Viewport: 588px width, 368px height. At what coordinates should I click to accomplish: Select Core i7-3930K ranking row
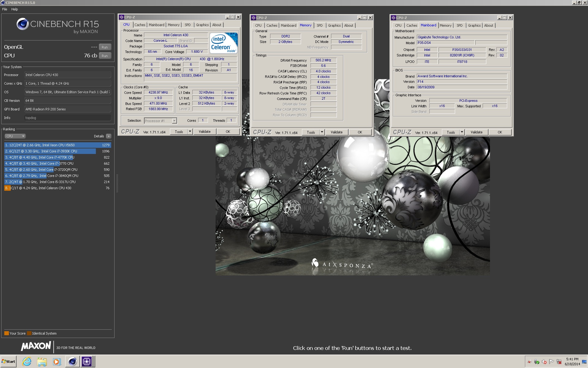[58, 151]
